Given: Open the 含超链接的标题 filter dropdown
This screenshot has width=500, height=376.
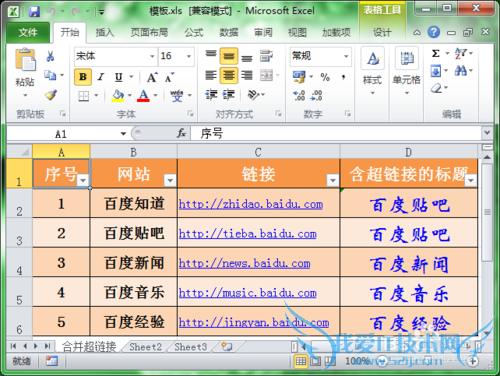Looking at the screenshot, I should [x=471, y=180].
